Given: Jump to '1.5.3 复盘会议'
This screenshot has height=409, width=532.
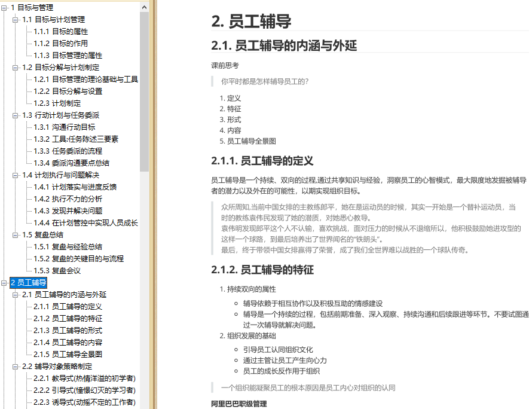Looking at the screenshot, I should (57, 271).
